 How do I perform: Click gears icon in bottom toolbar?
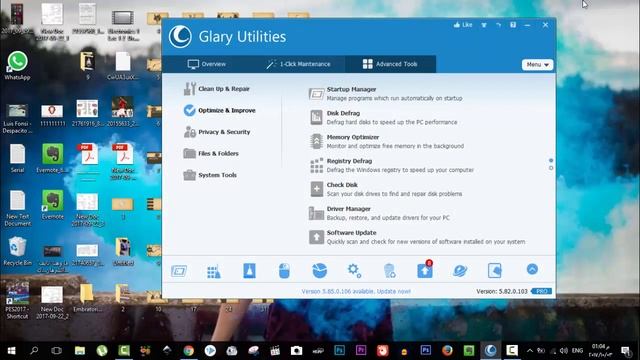(x=354, y=271)
